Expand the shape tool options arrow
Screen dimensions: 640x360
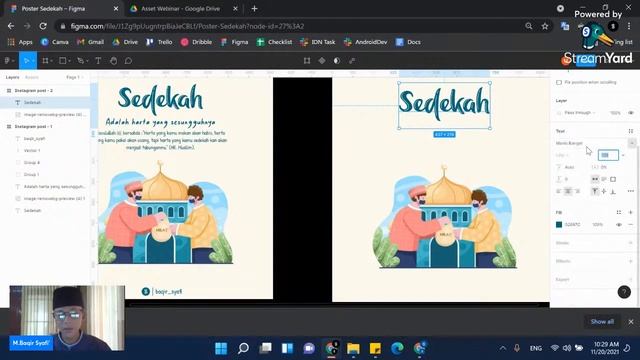(69, 61)
